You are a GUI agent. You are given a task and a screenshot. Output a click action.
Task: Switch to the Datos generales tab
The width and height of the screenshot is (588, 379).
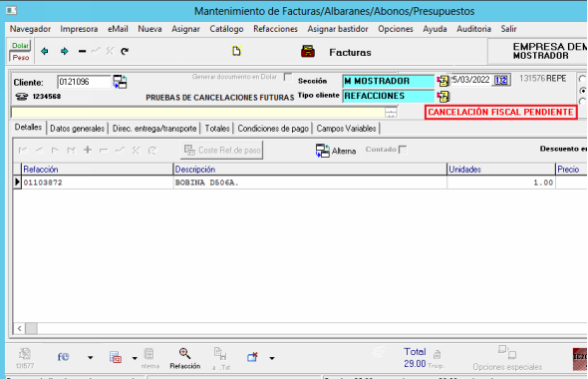(x=78, y=129)
